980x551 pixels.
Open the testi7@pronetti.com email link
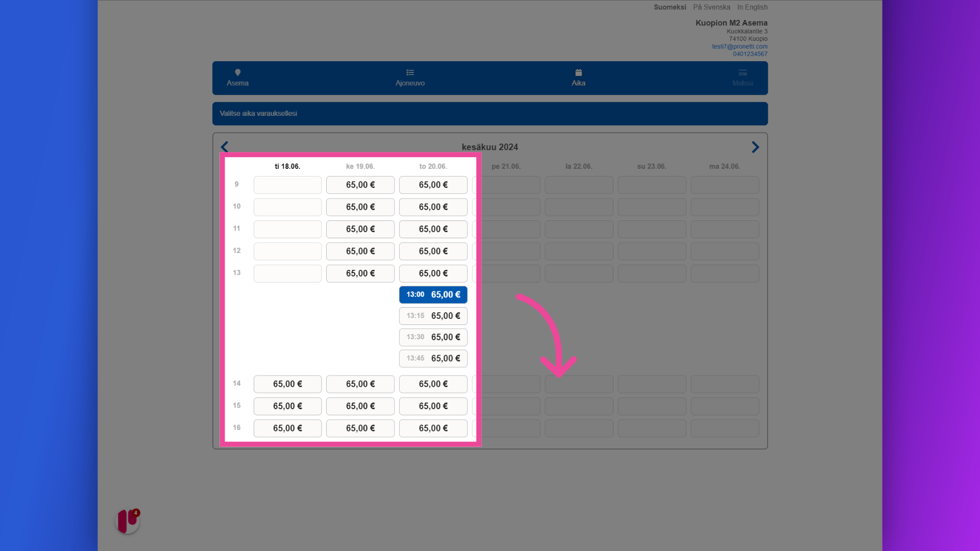[740, 46]
